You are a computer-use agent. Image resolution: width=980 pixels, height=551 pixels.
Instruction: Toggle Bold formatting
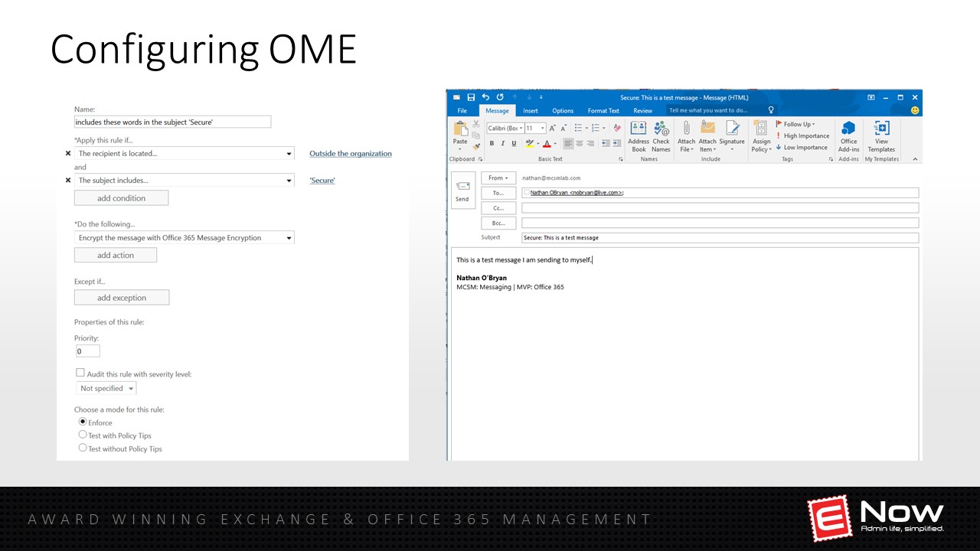coord(492,143)
